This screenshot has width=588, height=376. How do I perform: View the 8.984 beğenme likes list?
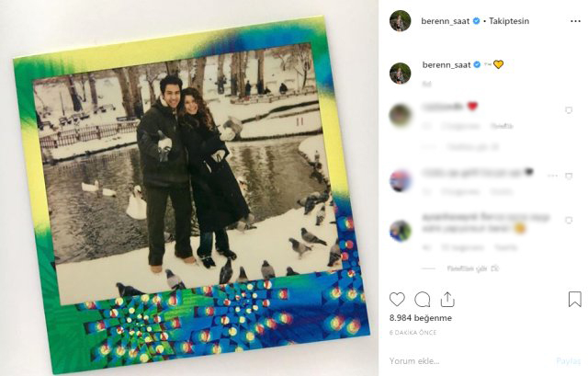pyautogui.click(x=421, y=318)
